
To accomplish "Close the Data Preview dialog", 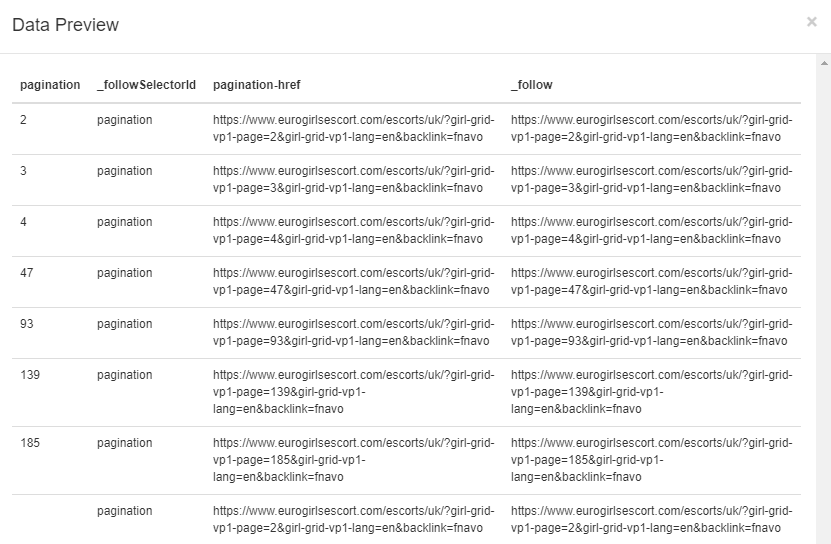I will click(811, 22).
